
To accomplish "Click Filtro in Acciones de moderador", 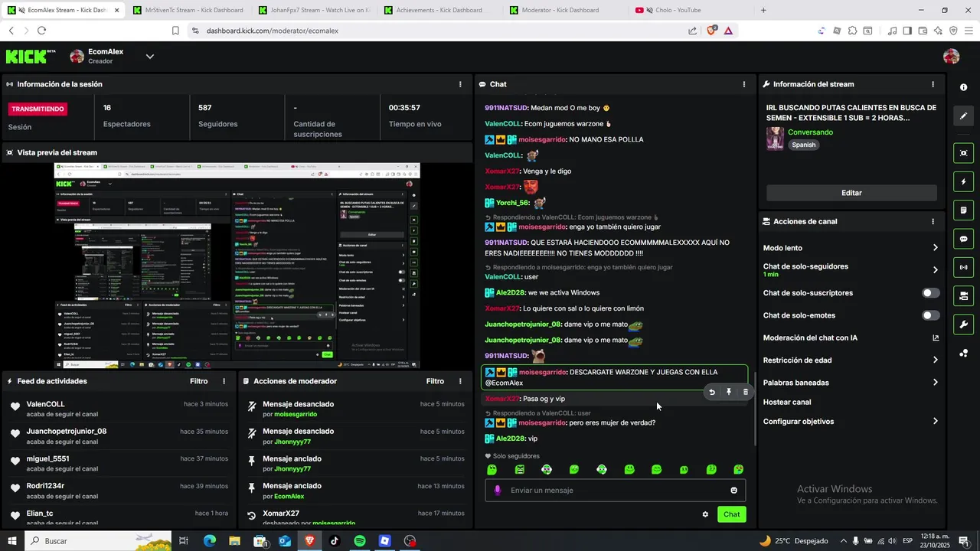I will pos(435,381).
